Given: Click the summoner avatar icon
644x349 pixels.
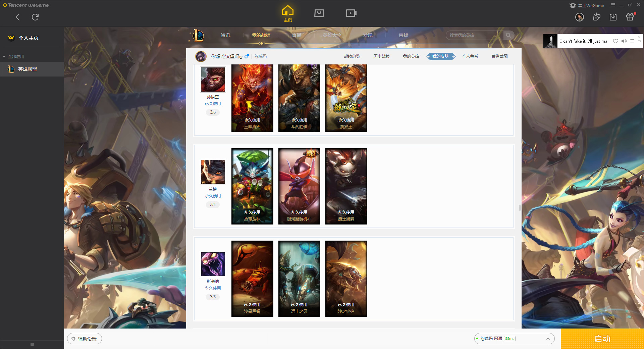Looking at the screenshot, I should coord(201,56).
